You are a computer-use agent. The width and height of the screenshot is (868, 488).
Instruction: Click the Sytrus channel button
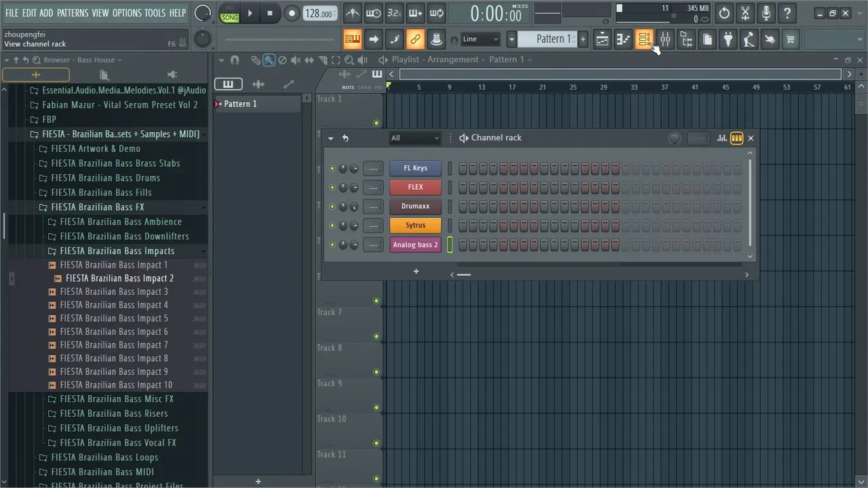[x=416, y=226]
